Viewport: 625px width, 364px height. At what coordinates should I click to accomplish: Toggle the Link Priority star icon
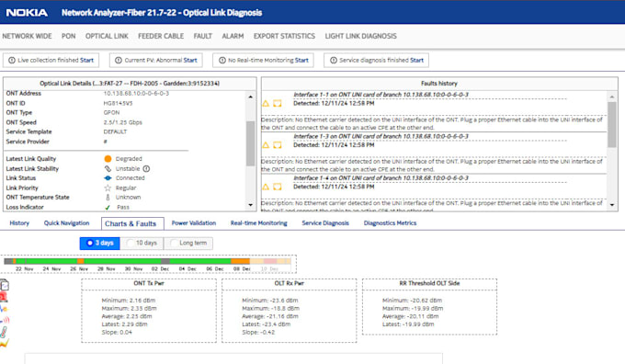pos(108,188)
